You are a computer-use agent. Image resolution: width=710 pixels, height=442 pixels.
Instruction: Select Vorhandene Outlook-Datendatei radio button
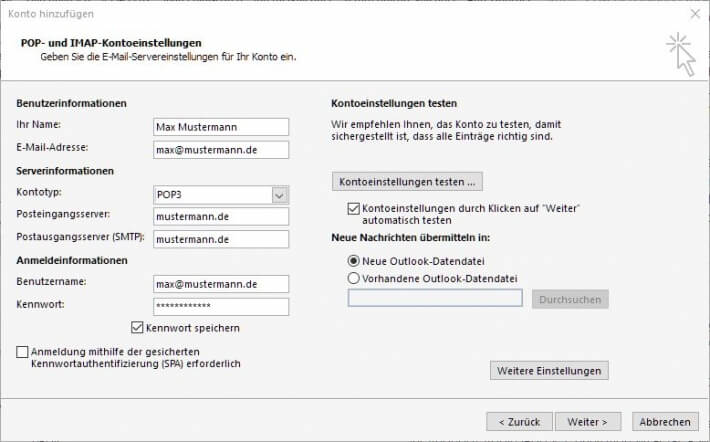353,278
